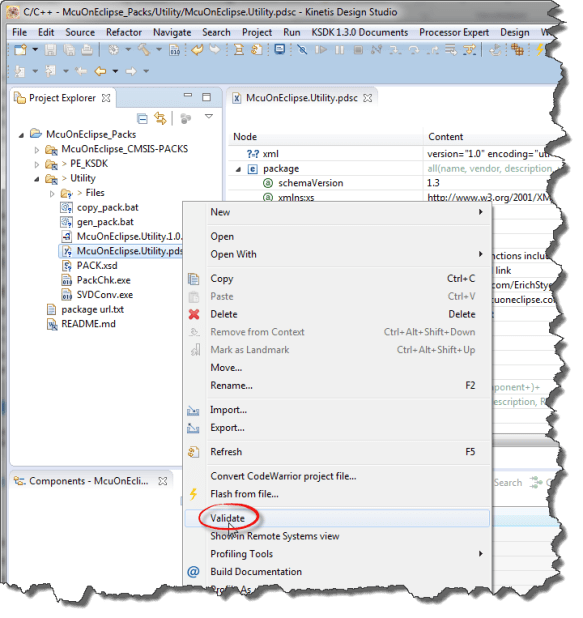This screenshot has height=618, width=583.
Task: Click the Save All toolbar icon
Action: point(69,50)
